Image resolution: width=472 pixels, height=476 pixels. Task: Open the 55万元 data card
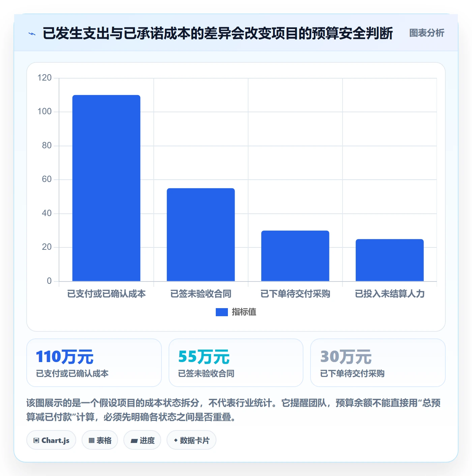click(x=236, y=363)
